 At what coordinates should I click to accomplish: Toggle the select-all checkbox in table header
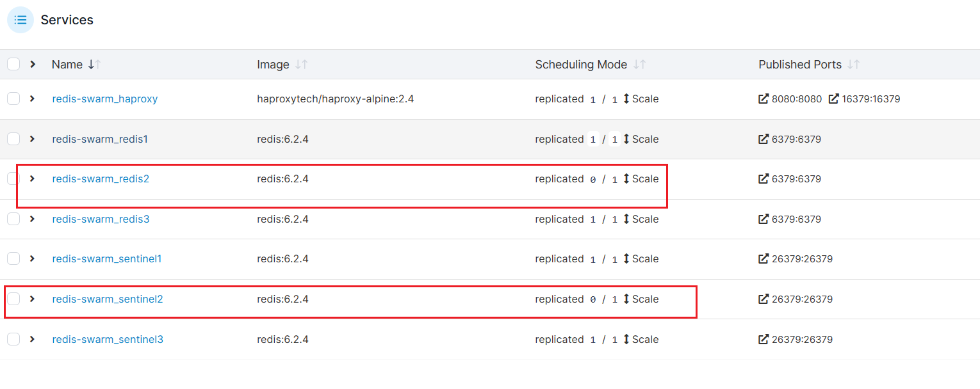coord(13,64)
